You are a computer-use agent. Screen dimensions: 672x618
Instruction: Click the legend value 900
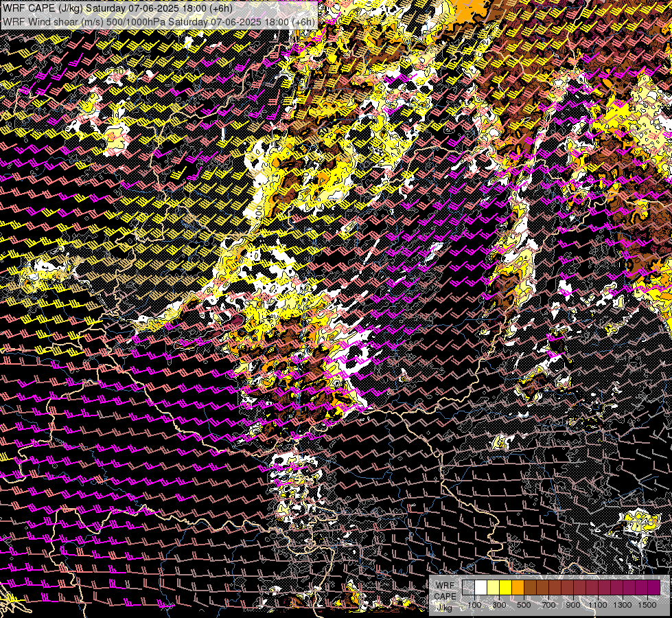573,605
